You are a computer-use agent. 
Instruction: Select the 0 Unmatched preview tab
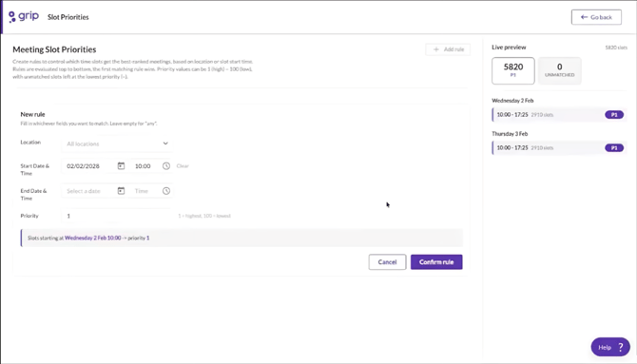pos(559,70)
